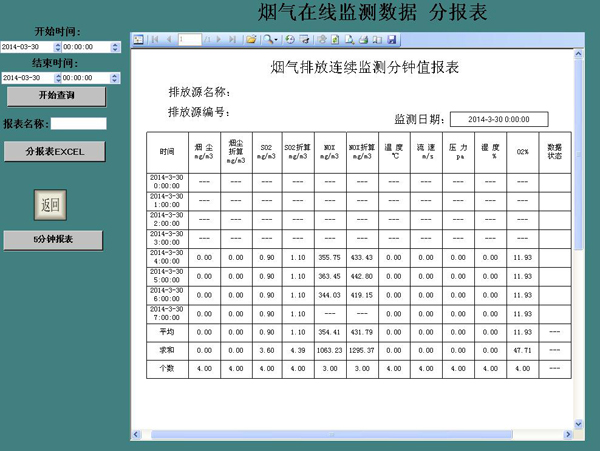The width and height of the screenshot is (600, 451).
Task: Click the sum value 47.71
Action: pos(523,350)
